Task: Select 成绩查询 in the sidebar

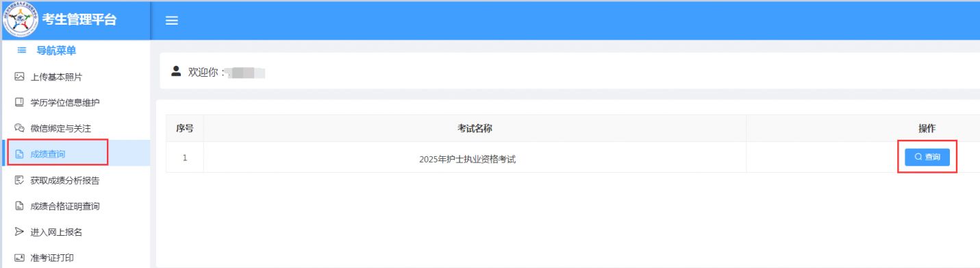Action: click(x=75, y=154)
